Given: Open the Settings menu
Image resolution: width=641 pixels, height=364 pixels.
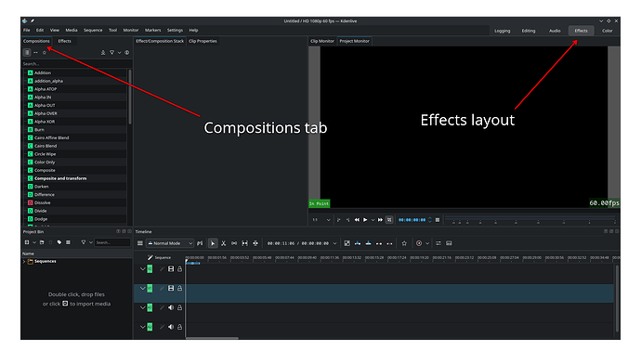Looking at the screenshot, I should click(175, 31).
